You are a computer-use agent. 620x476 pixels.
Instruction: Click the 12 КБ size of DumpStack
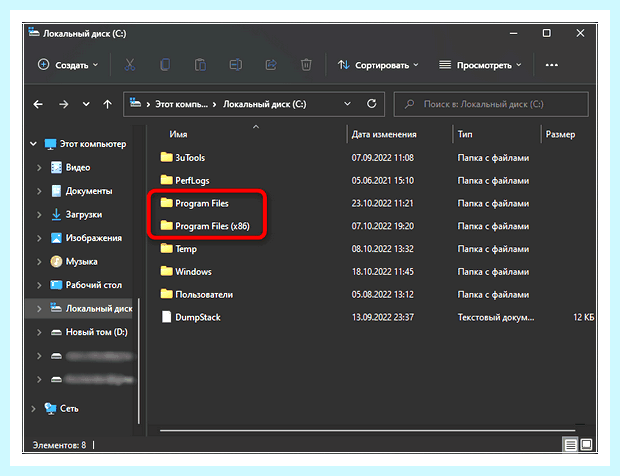[584, 317]
